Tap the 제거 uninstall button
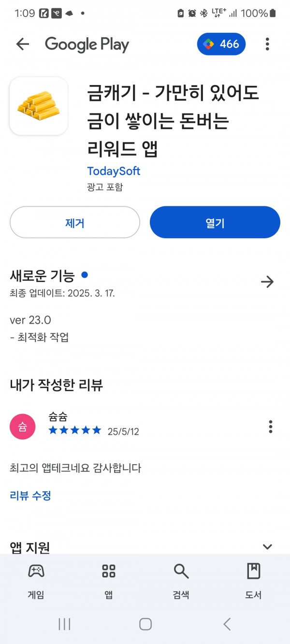This screenshot has height=644, width=290. 75,223
